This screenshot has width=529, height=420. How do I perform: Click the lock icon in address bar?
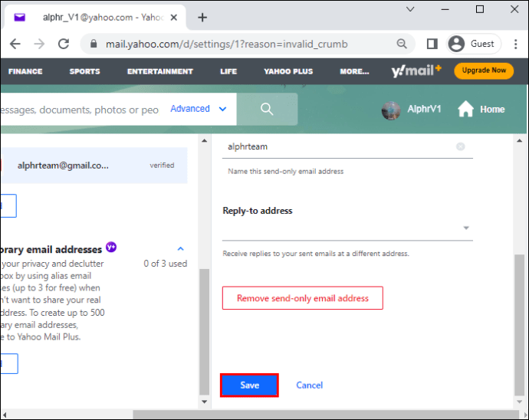click(94, 44)
